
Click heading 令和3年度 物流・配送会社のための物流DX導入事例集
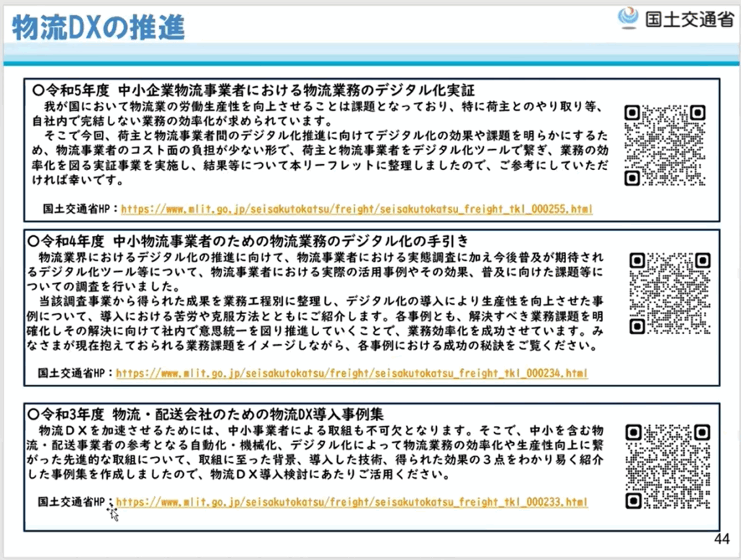coord(206,415)
